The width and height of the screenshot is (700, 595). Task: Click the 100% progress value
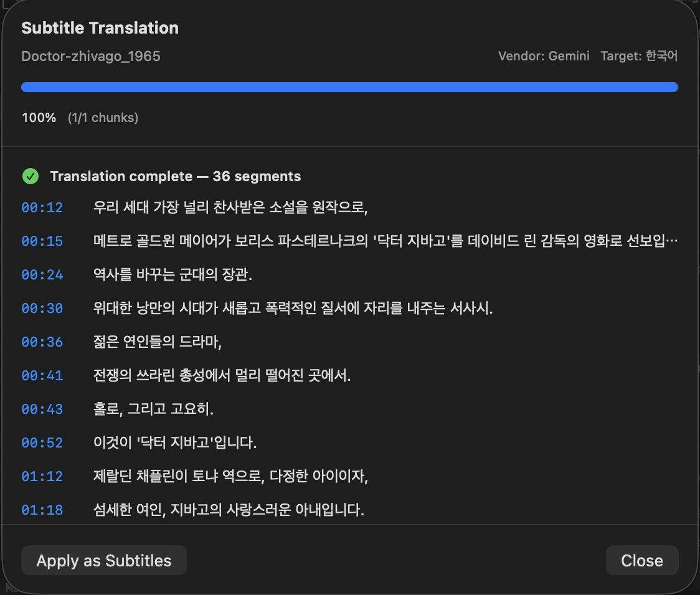tap(39, 118)
